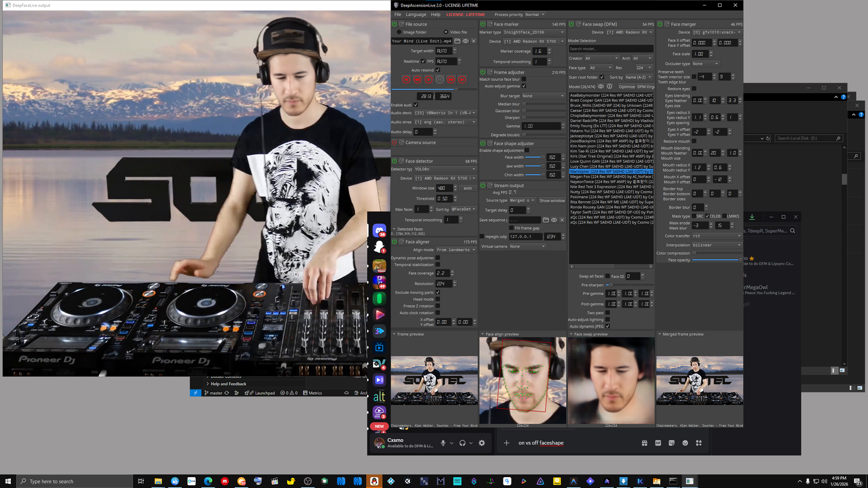Open the Help menu

point(436,15)
